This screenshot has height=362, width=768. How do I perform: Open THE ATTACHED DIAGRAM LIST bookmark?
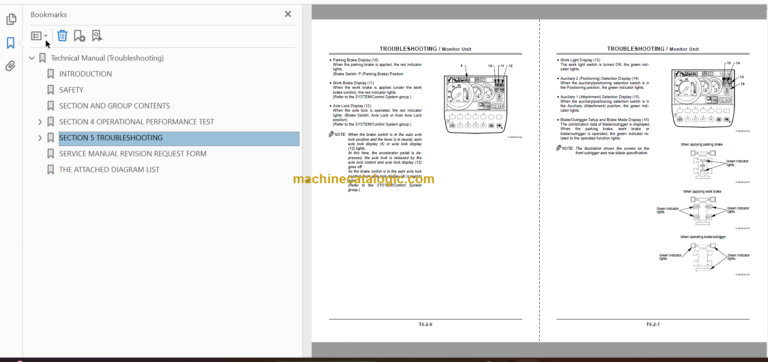click(109, 170)
